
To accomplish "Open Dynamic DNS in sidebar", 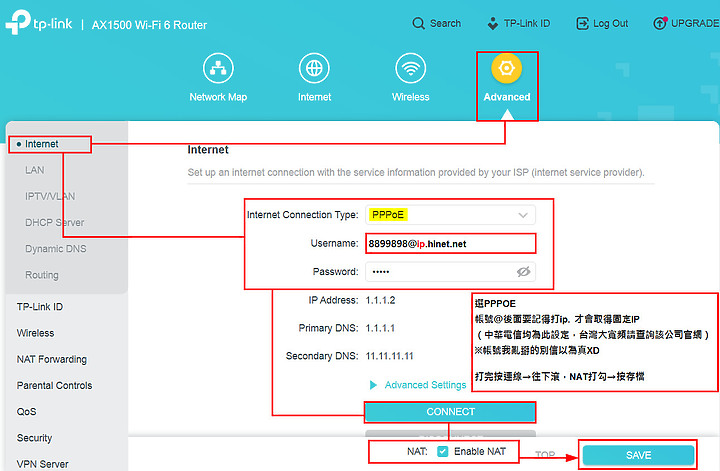I will pos(56,249).
